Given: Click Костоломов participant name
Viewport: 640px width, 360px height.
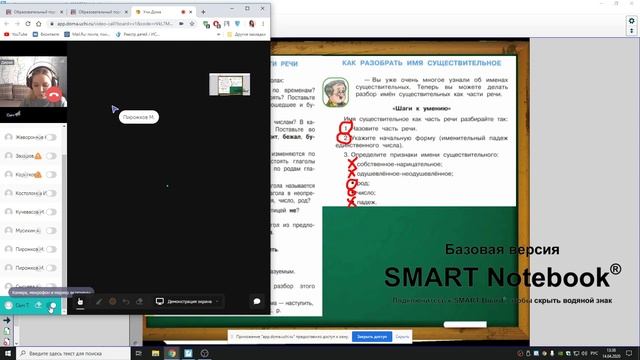Looking at the screenshot, I should pyautogui.click(x=31, y=193).
